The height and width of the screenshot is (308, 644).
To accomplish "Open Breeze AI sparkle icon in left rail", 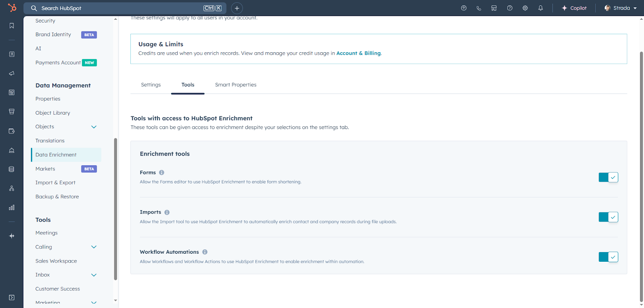I will (x=12, y=236).
